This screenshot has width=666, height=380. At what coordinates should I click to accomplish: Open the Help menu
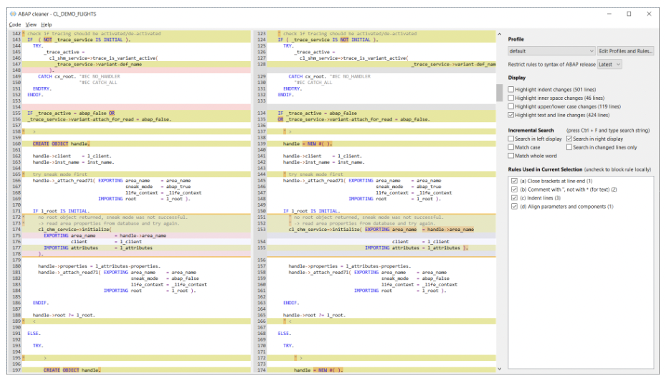(46, 25)
